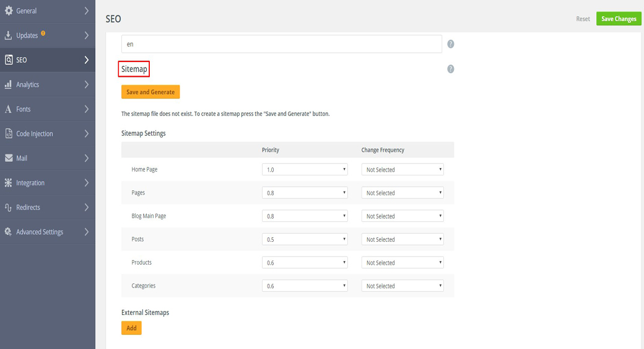The height and width of the screenshot is (349, 644).
Task: Click the help icon beside Sitemap heading
Action: [x=451, y=69]
